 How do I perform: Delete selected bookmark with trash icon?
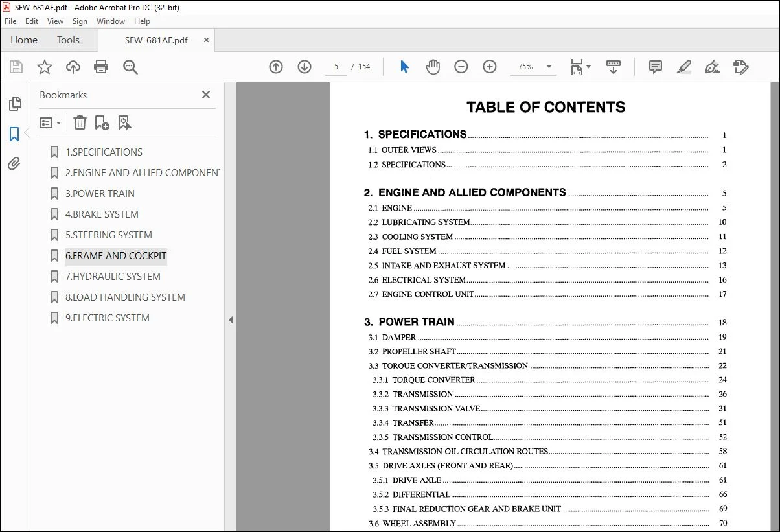point(80,122)
